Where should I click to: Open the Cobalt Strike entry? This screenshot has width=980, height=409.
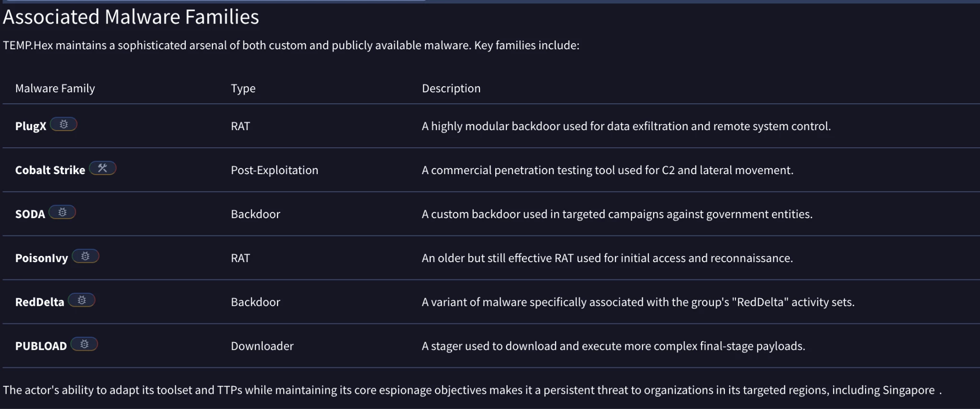[x=50, y=170]
